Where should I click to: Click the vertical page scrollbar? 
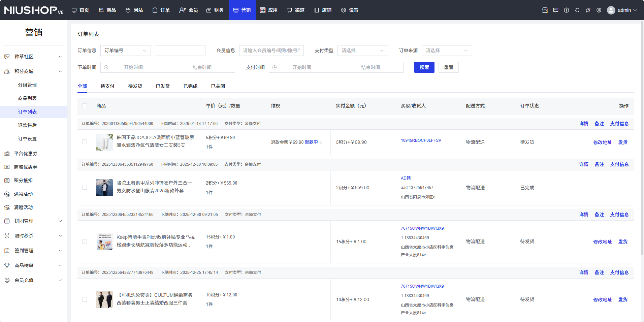(642, 135)
